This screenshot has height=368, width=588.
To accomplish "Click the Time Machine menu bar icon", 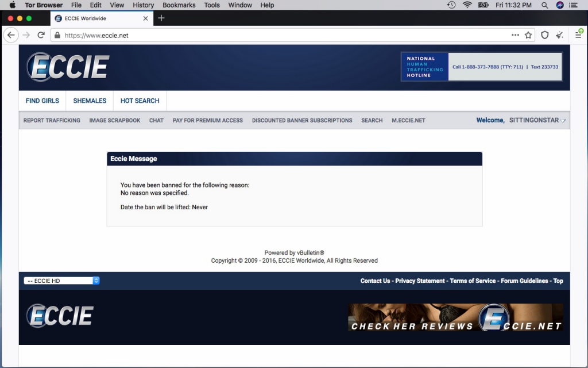I will pos(451,5).
